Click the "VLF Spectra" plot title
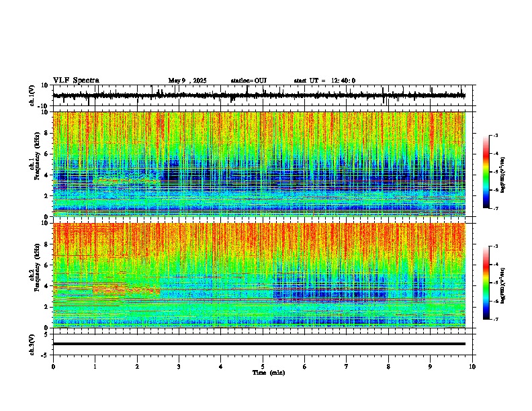 [76, 81]
